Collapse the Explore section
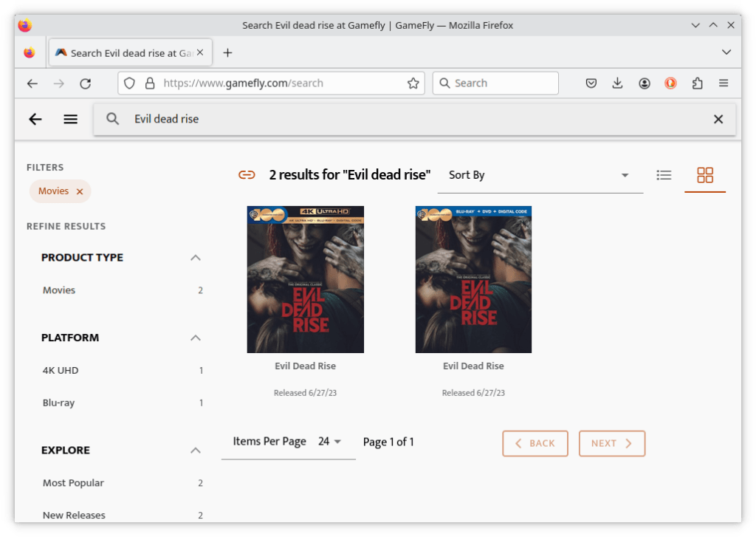Screen dimensions: 756x537 [x=195, y=451]
